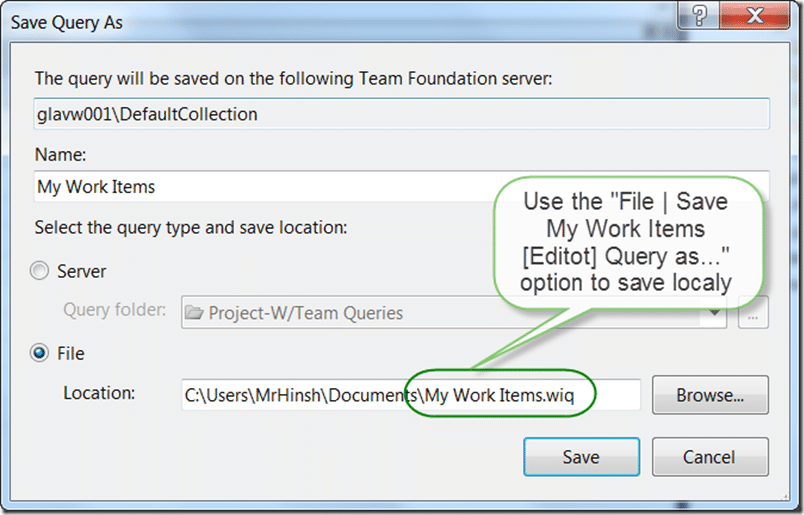Image resolution: width=804 pixels, height=515 pixels.
Task: Close the Save Query As dialog
Action: (x=754, y=15)
